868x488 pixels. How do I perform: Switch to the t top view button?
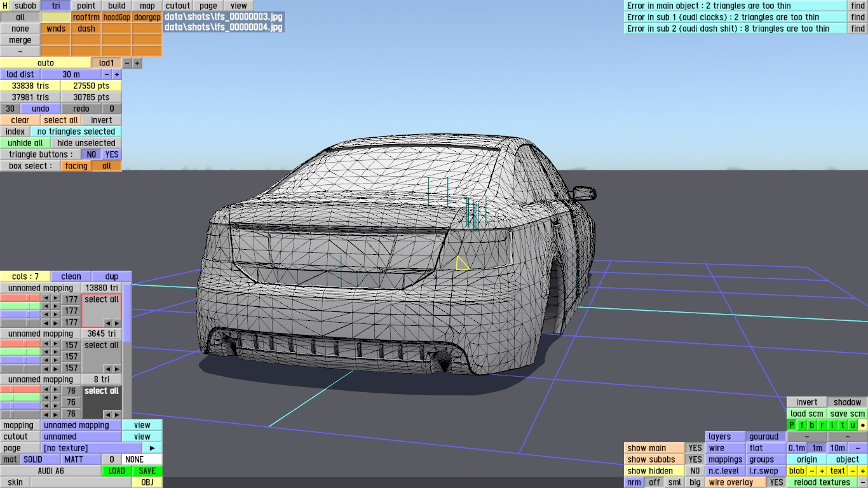pyautogui.click(x=843, y=425)
